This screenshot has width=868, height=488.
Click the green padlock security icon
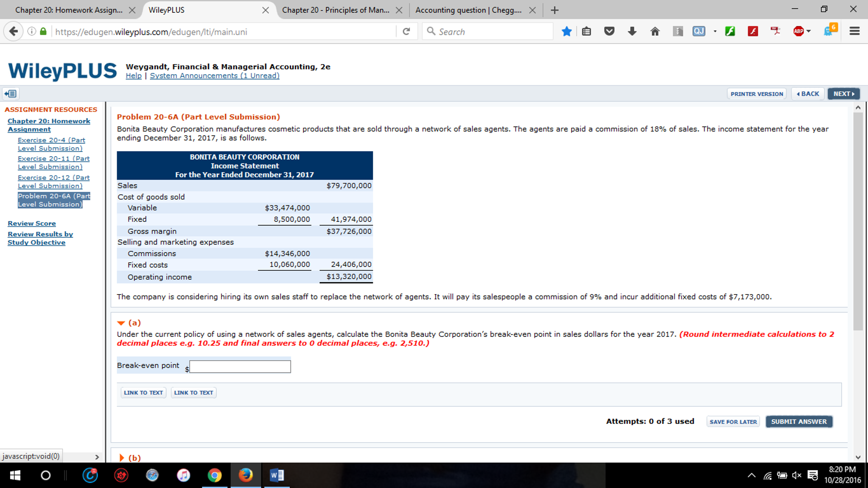(x=43, y=31)
